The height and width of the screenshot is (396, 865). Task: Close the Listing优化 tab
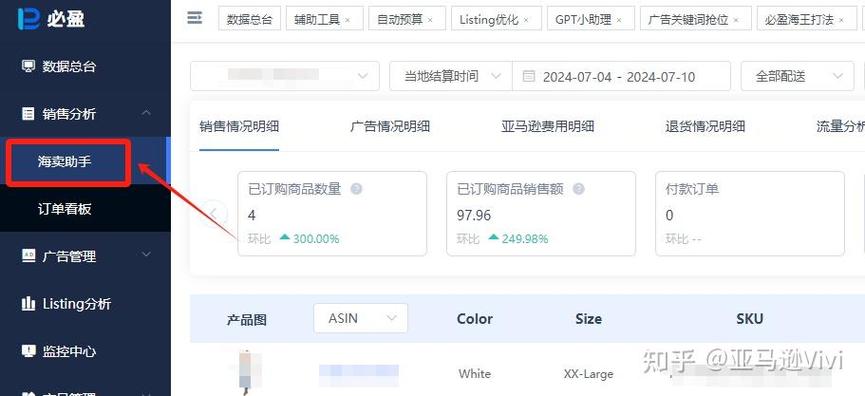tap(526, 20)
